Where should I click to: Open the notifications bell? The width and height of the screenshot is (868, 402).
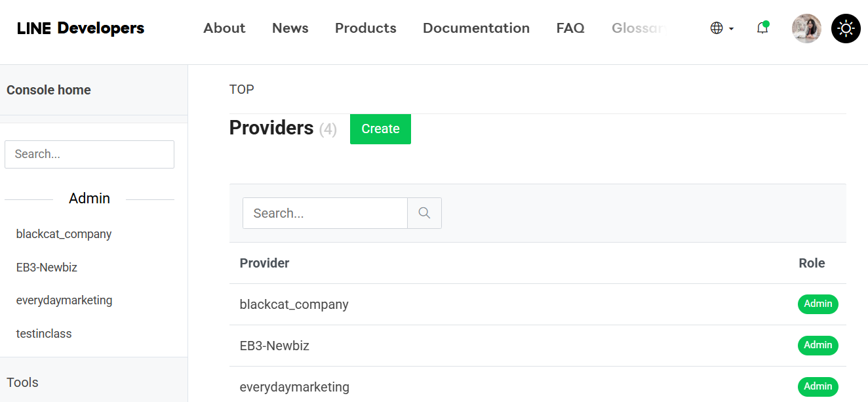point(762,28)
